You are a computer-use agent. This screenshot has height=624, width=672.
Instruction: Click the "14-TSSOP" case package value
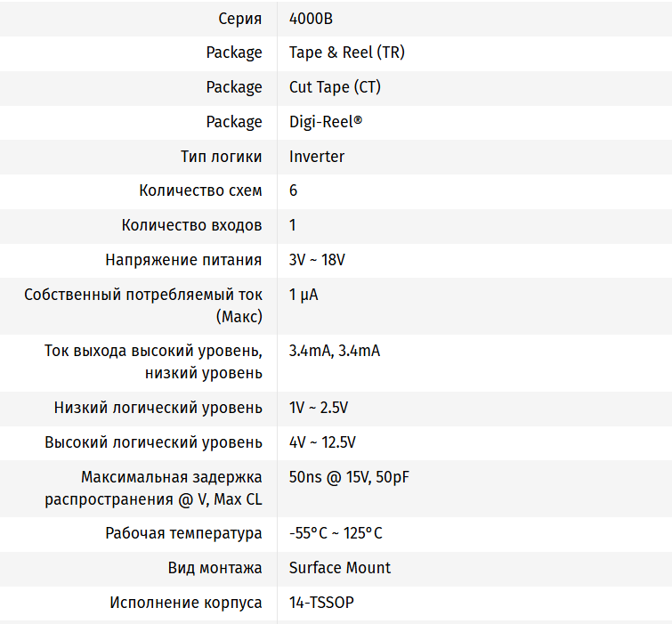tap(321, 603)
